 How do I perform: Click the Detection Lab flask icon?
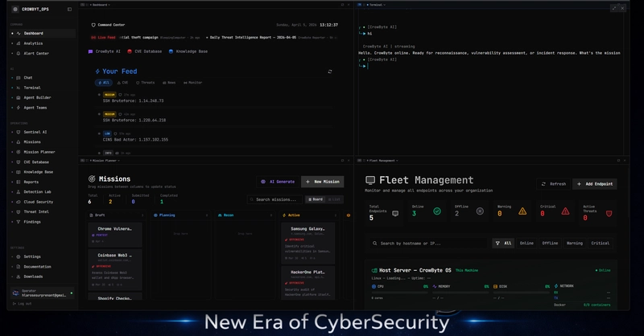18,192
